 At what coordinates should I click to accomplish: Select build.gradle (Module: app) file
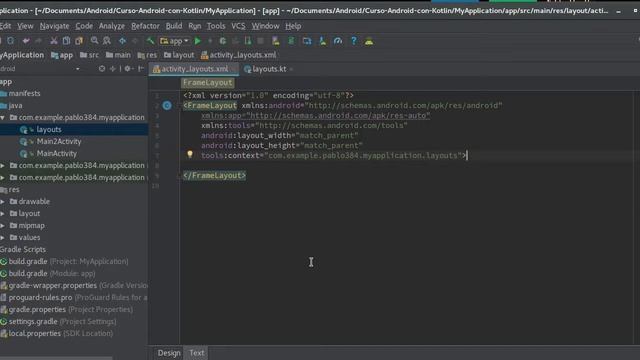point(52,273)
